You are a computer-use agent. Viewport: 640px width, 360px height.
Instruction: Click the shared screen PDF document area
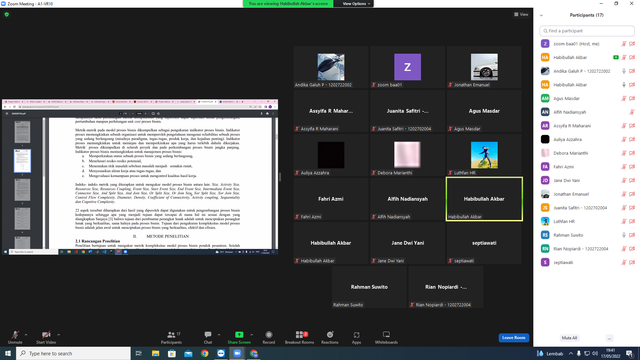[x=160, y=183]
